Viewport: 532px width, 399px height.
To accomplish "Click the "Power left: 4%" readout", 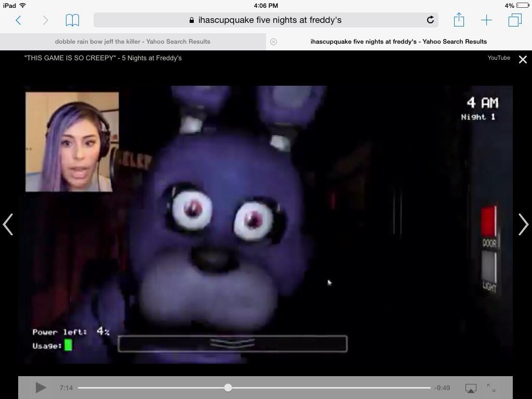I will tap(71, 331).
